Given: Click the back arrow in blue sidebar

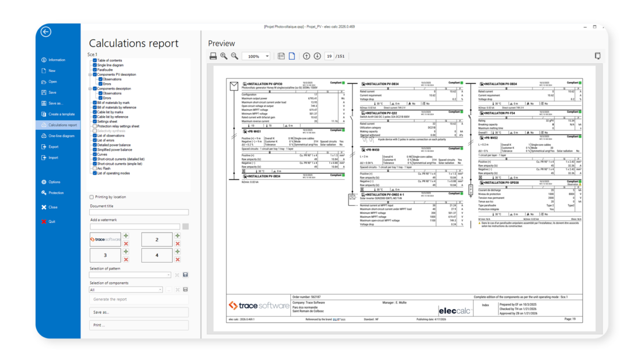Looking at the screenshot, I should tap(46, 32).
